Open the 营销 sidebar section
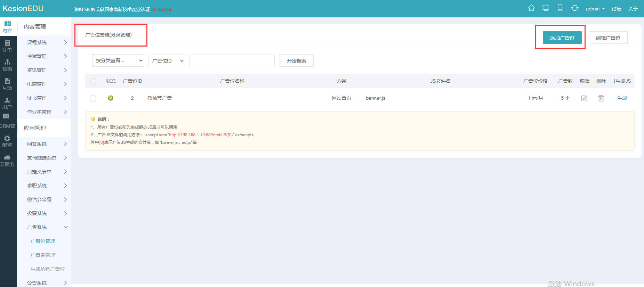644x287 pixels. 7,65
